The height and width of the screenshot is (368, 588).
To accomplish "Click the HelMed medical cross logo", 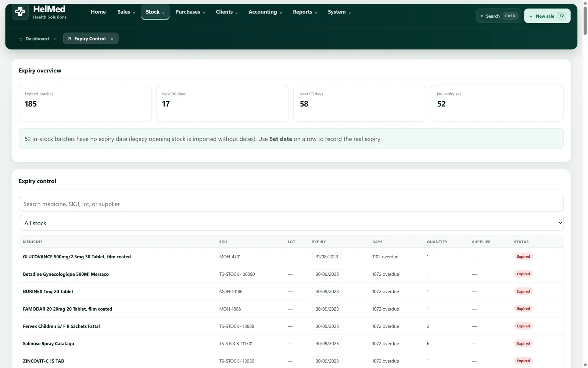I will (x=20, y=12).
